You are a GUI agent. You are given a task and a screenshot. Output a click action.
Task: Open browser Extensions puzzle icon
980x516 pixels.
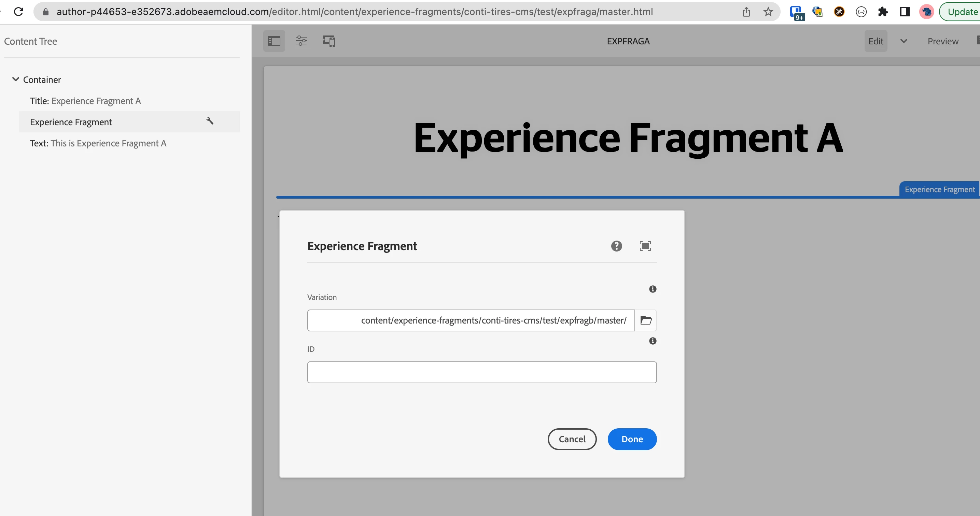pyautogui.click(x=883, y=12)
